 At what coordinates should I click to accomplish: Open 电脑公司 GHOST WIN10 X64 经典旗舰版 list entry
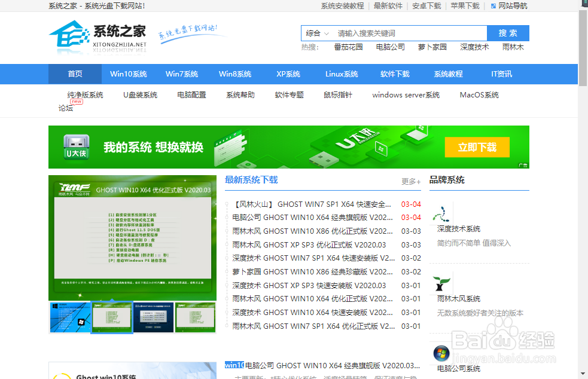point(312,218)
